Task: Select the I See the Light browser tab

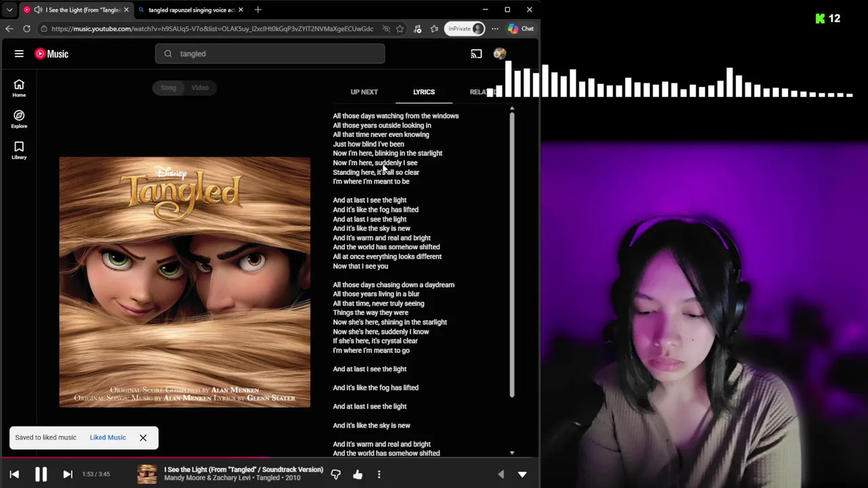Action: click(76, 9)
